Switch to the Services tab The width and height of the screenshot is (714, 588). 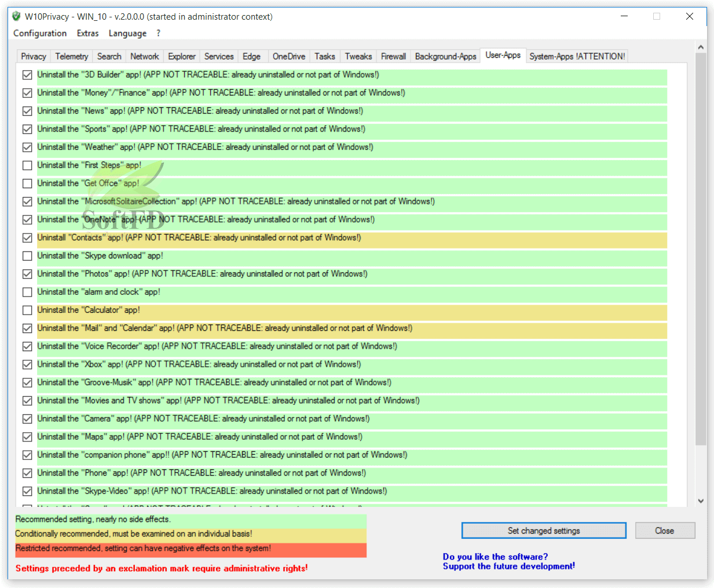[x=219, y=56]
